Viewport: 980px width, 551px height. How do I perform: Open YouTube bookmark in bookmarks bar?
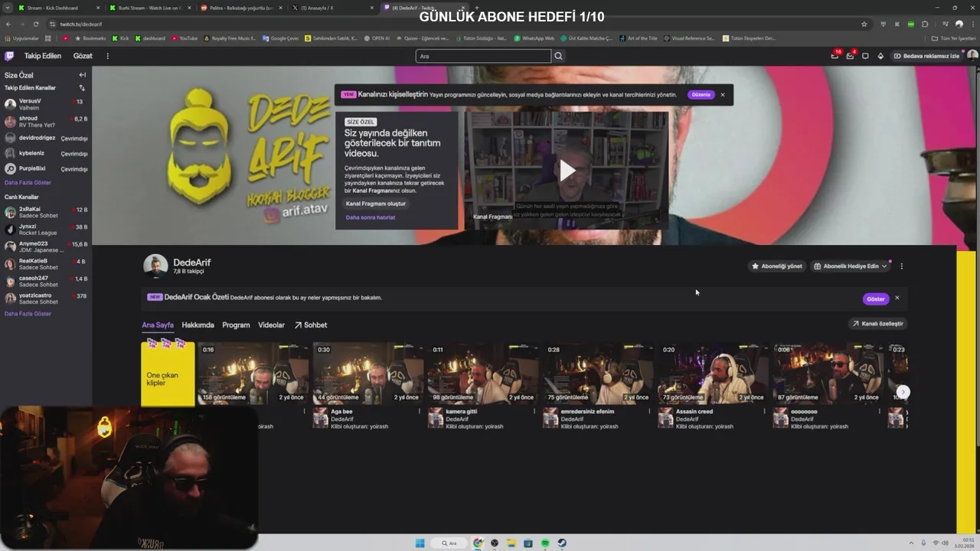[184, 38]
